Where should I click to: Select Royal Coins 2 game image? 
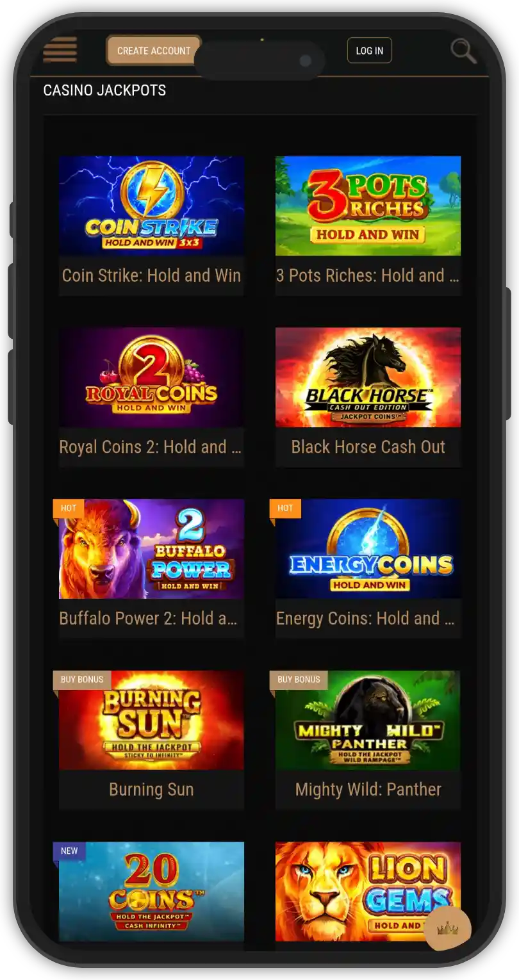(x=151, y=377)
